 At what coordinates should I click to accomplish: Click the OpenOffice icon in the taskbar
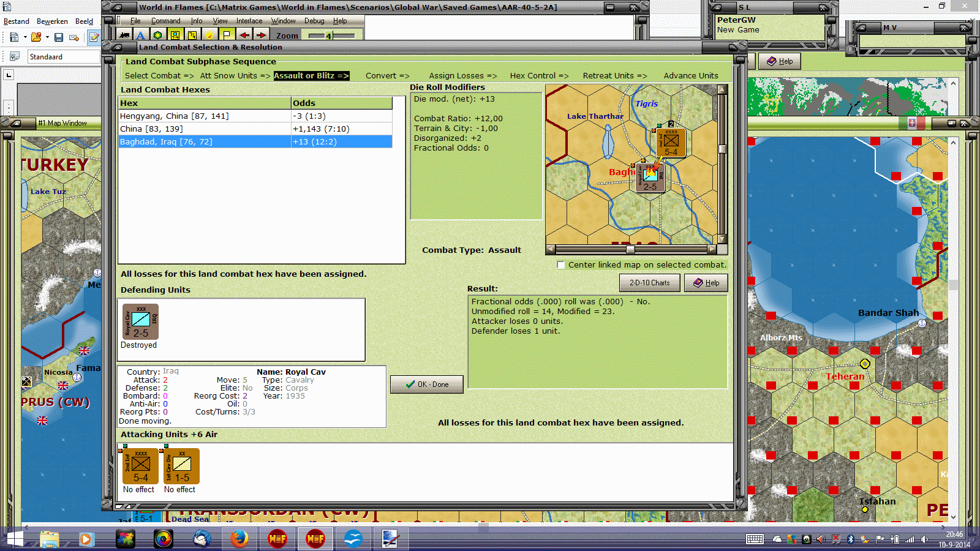pyautogui.click(x=353, y=539)
